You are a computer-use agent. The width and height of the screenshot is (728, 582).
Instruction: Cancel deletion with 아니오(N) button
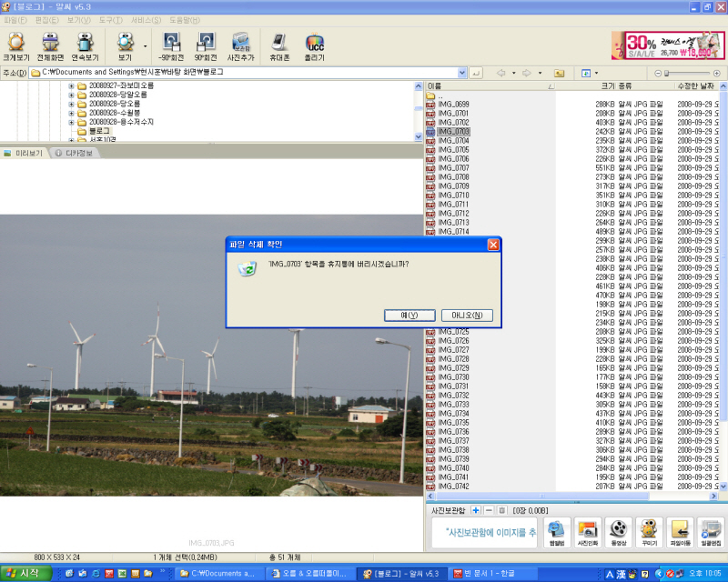pos(467,316)
